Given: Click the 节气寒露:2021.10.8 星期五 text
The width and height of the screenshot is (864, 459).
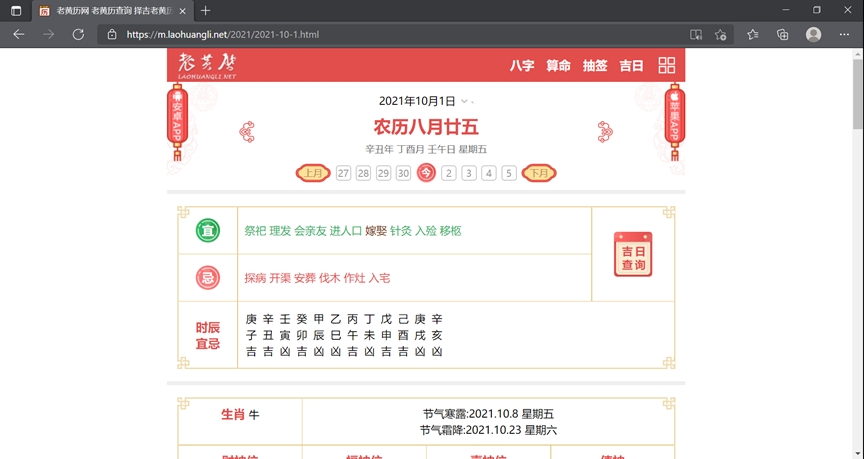Looking at the screenshot, I should click(x=488, y=414).
